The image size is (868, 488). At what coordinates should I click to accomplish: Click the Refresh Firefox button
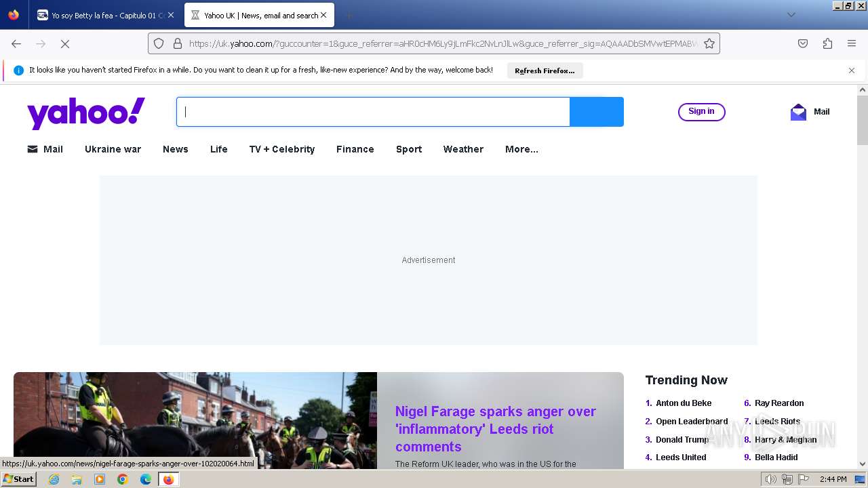[x=545, y=70]
